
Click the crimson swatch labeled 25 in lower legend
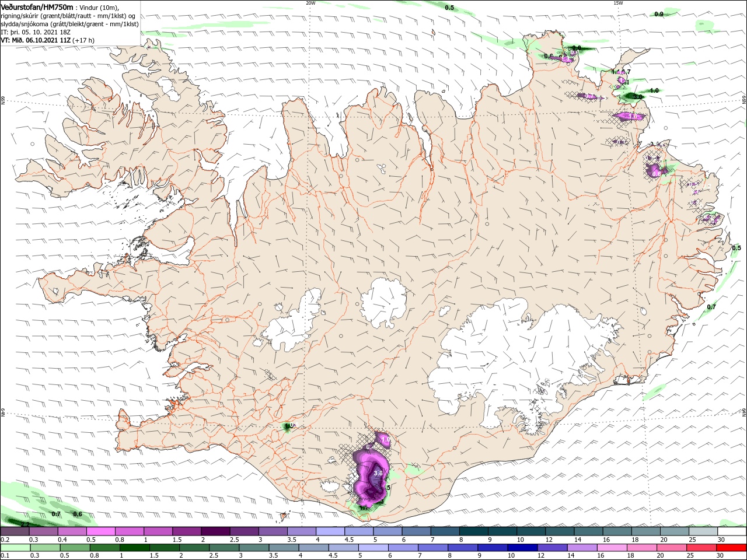click(x=701, y=547)
